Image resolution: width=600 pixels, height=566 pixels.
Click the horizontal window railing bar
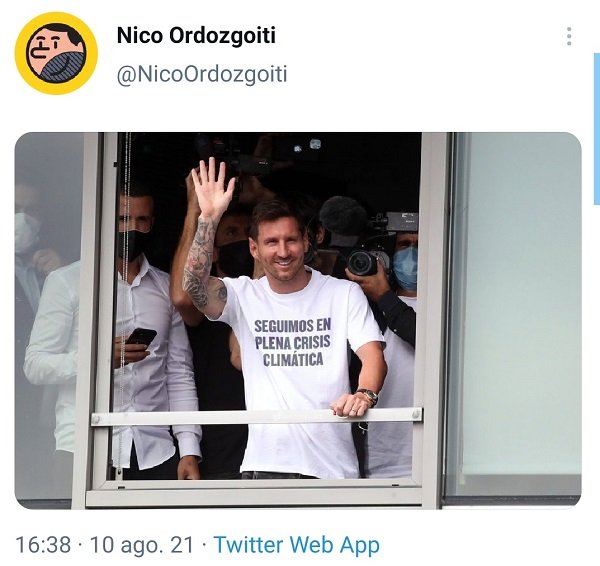(256, 417)
